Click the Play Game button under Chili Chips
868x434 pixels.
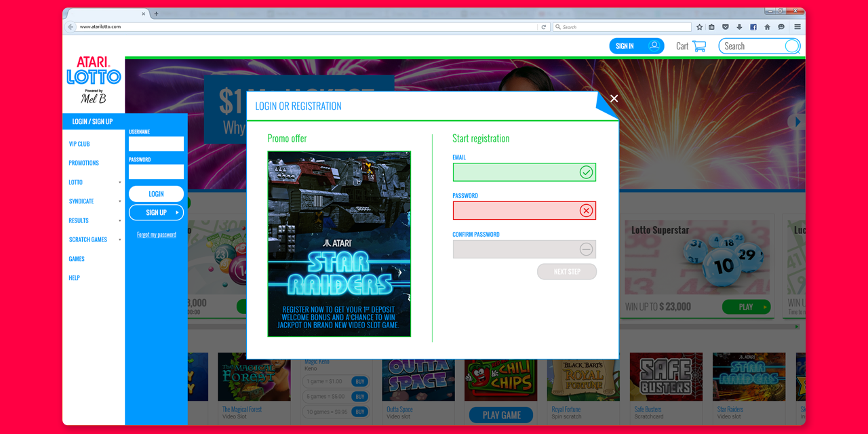(x=501, y=415)
